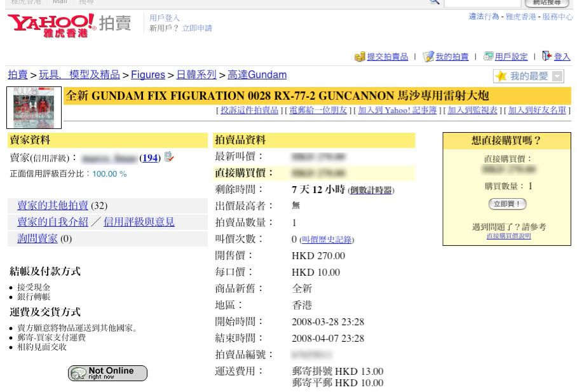Click the submit auction item icon
The width and height of the screenshot is (577, 392).
(x=360, y=57)
